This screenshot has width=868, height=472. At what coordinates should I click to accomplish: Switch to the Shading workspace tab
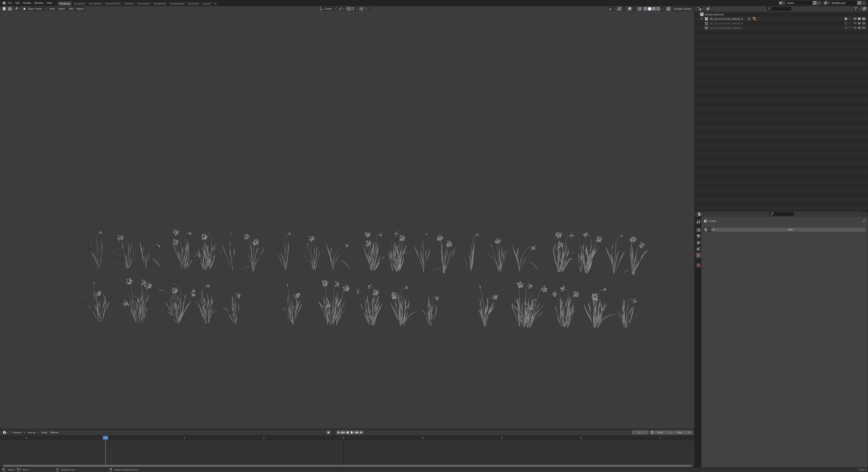(129, 3)
